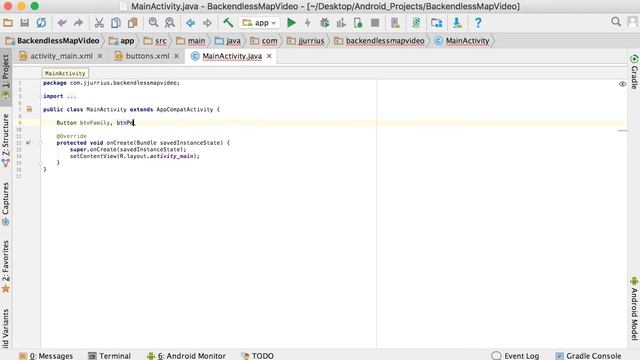Click the backendlessmapvideo breadcrumb

point(380,41)
